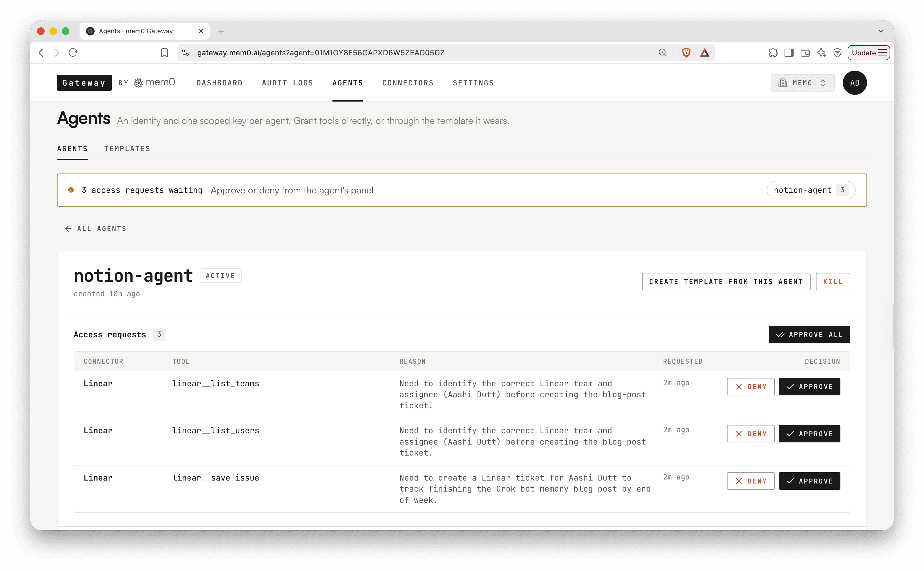Go to the Dashboard nav item
The image size is (924, 570).
pyautogui.click(x=220, y=83)
